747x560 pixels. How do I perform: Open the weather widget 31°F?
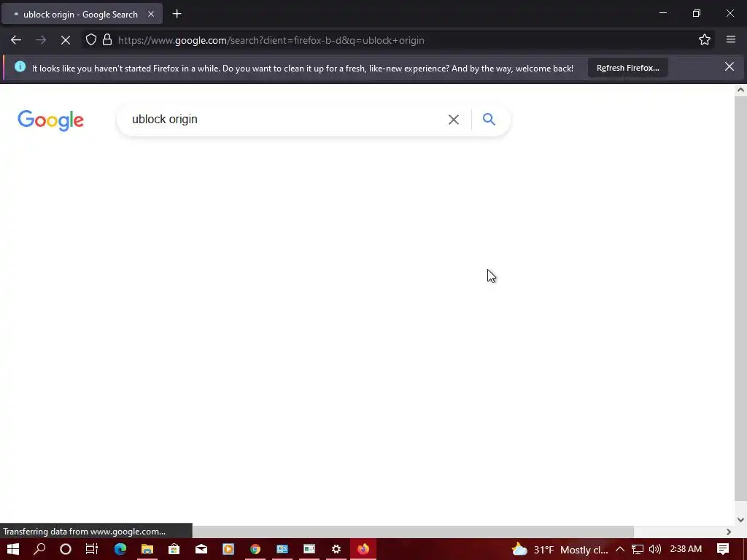(560, 550)
